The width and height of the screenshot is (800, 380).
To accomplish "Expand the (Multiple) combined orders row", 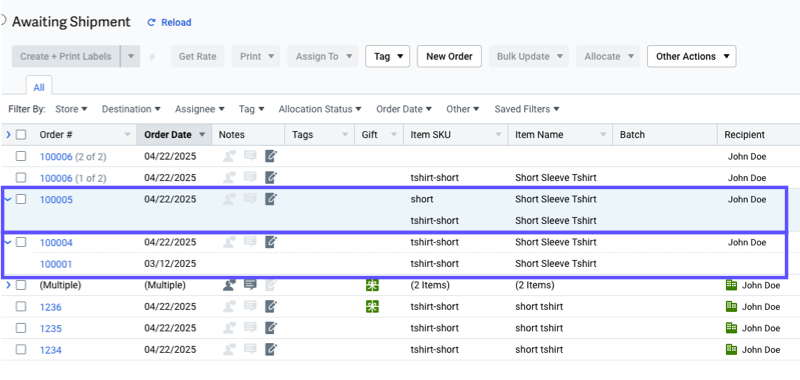I will coord(8,285).
